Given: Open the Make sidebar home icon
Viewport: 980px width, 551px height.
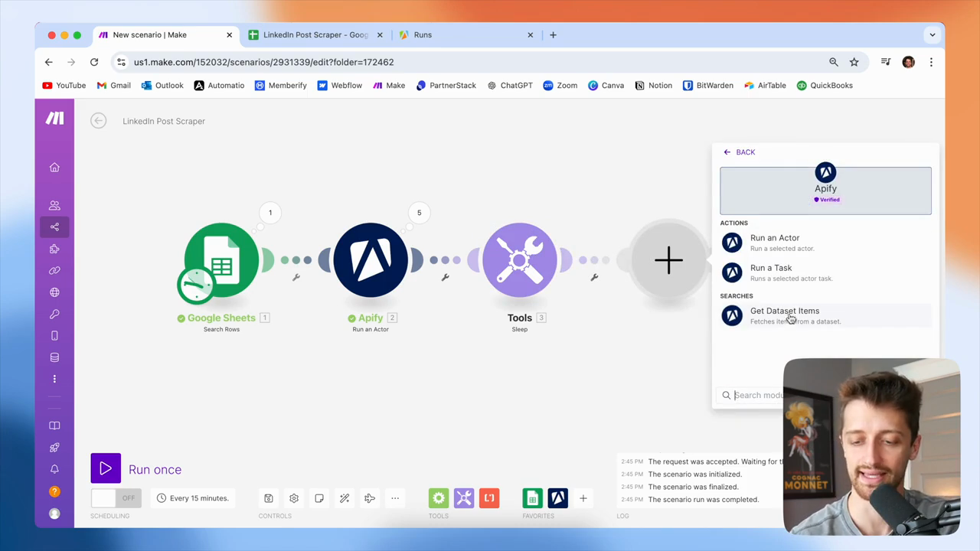Looking at the screenshot, I should tap(54, 168).
